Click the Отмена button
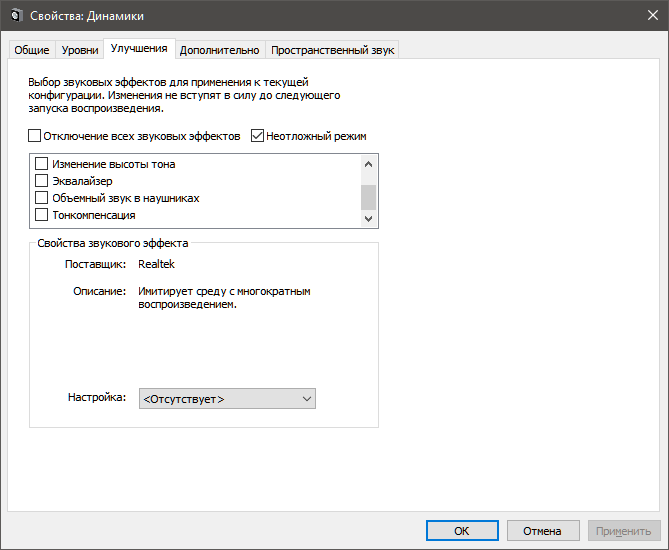Screen dimensions: 669x550 coord(543,530)
